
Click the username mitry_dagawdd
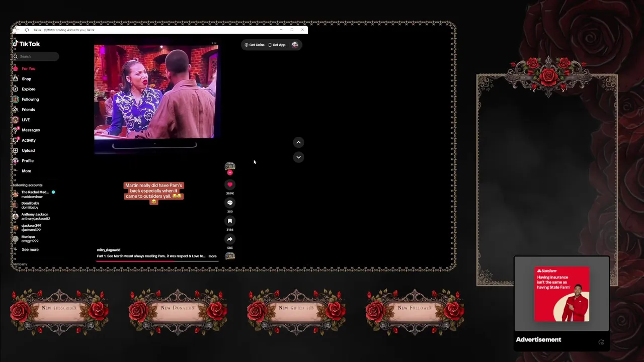[x=109, y=250]
